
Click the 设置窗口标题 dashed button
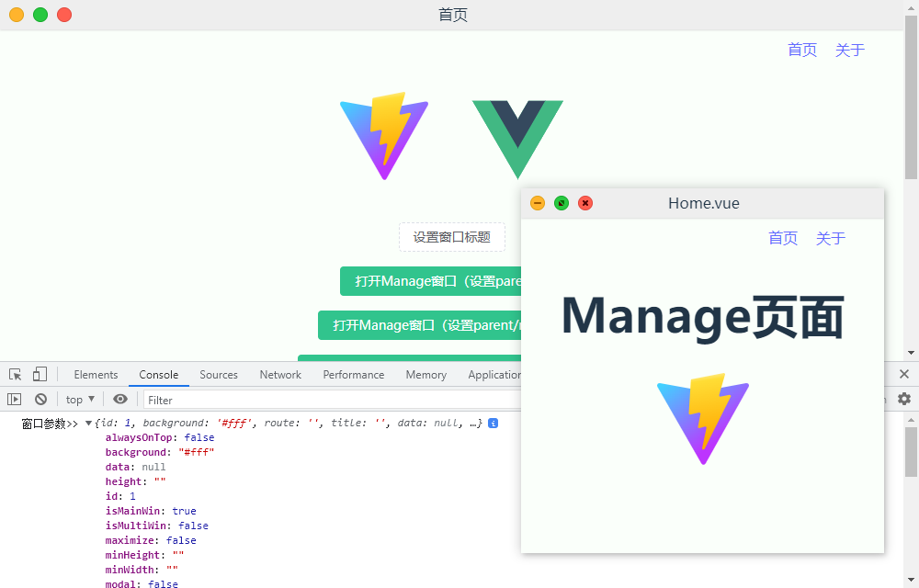452,237
